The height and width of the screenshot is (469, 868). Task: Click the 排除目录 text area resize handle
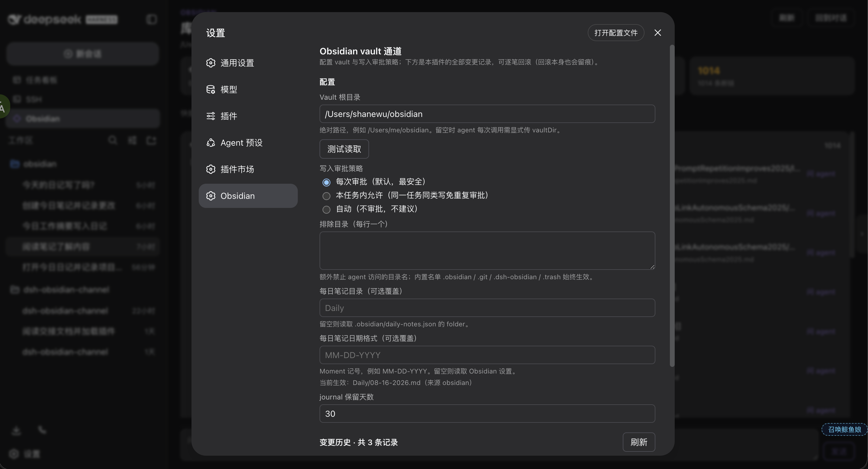point(652,267)
